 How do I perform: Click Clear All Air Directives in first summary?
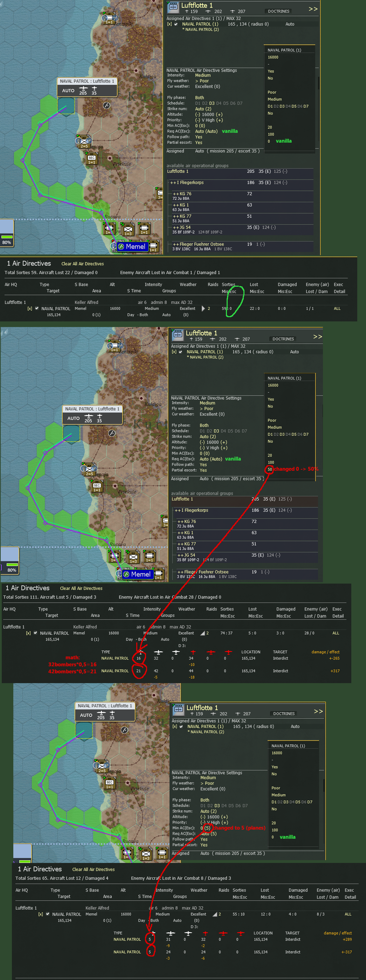click(x=82, y=264)
